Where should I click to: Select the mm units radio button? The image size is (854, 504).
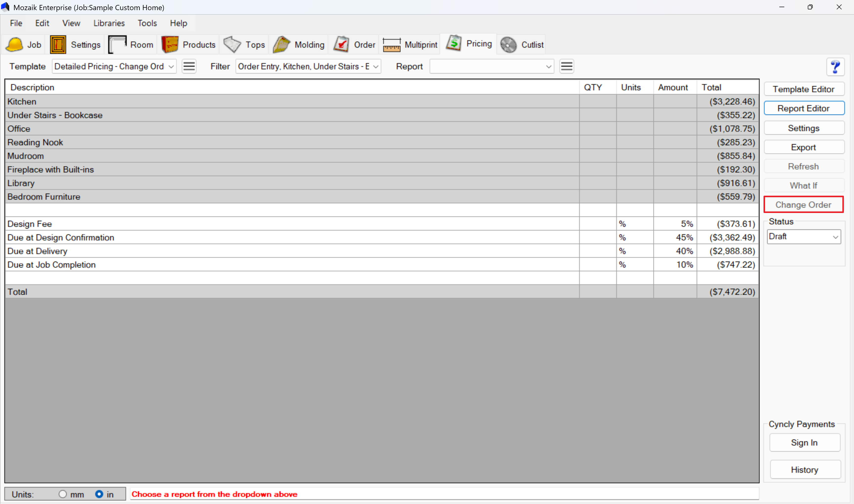63,494
